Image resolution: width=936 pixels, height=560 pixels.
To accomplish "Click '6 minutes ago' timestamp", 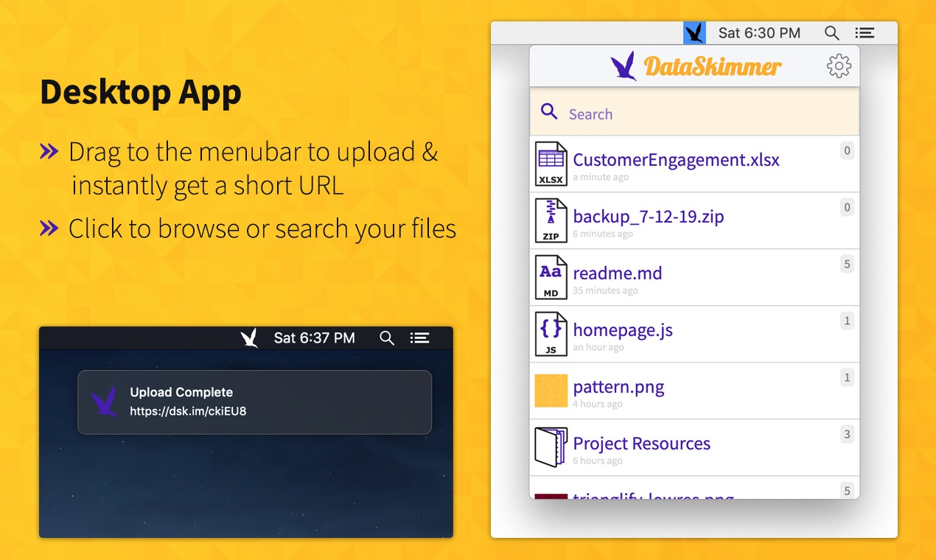I will pos(603,234).
